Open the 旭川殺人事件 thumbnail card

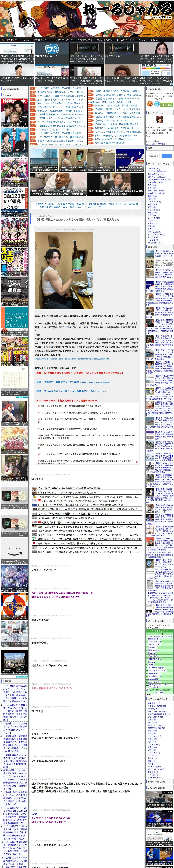(x=115, y=184)
